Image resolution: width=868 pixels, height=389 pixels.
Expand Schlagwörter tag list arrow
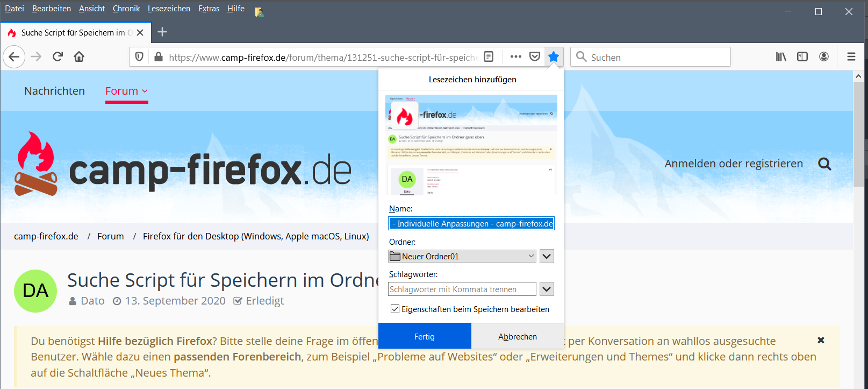(x=547, y=289)
